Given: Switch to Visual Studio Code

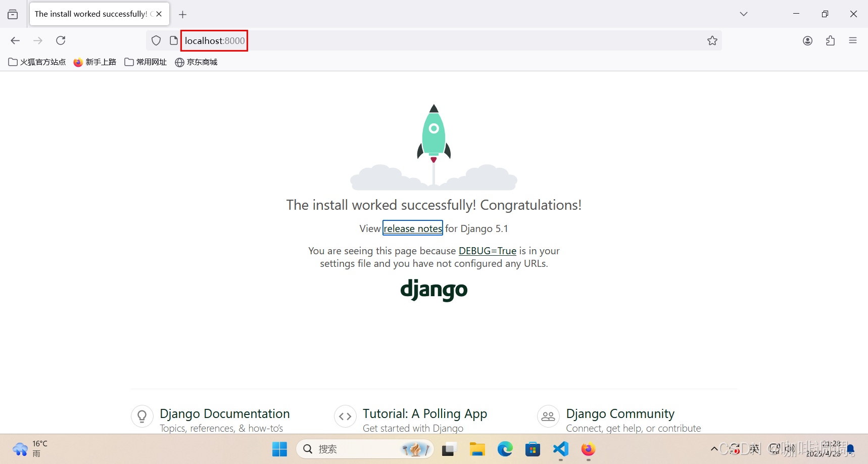Looking at the screenshot, I should [561, 449].
